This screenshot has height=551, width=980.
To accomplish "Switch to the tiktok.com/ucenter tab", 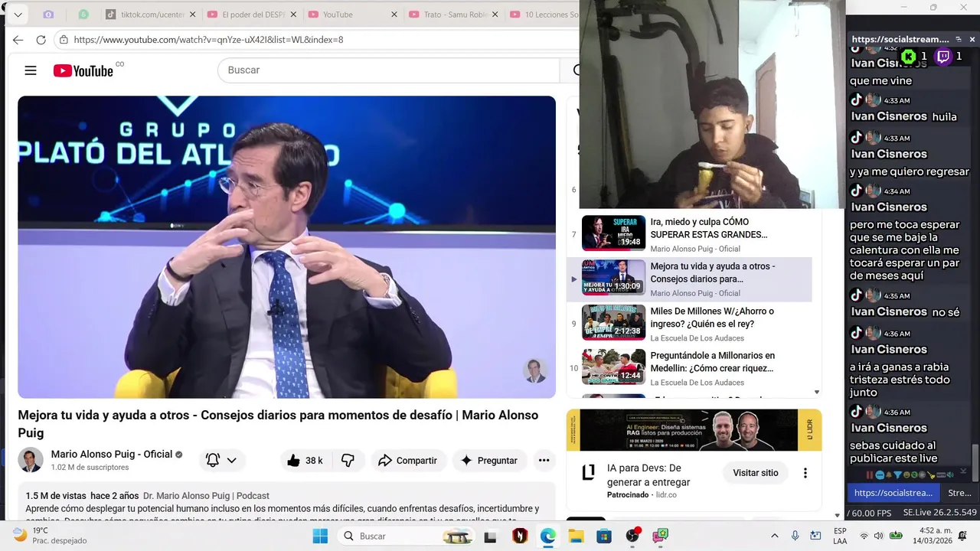I will (152, 15).
